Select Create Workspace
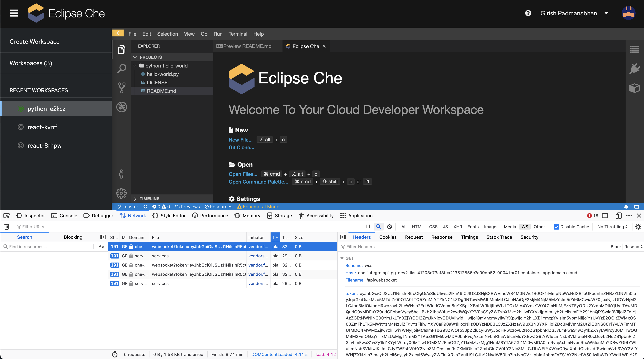644x359 pixels. [x=35, y=41]
